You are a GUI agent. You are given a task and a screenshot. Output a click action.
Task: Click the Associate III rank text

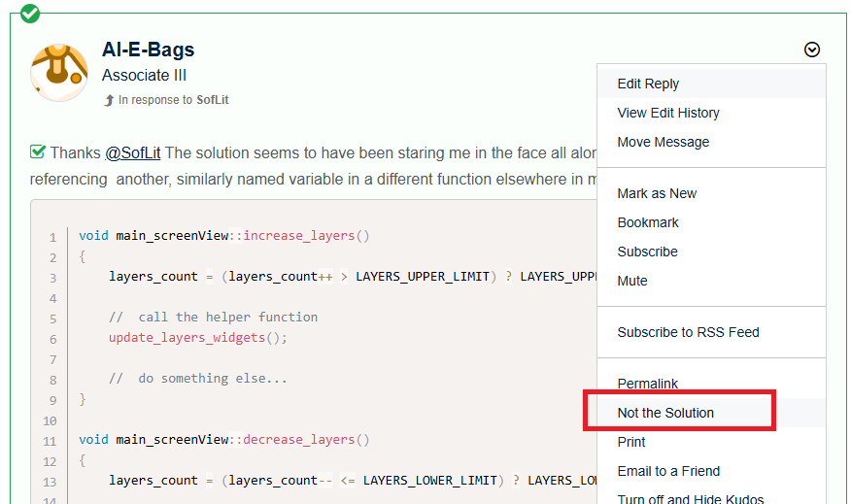click(x=144, y=76)
